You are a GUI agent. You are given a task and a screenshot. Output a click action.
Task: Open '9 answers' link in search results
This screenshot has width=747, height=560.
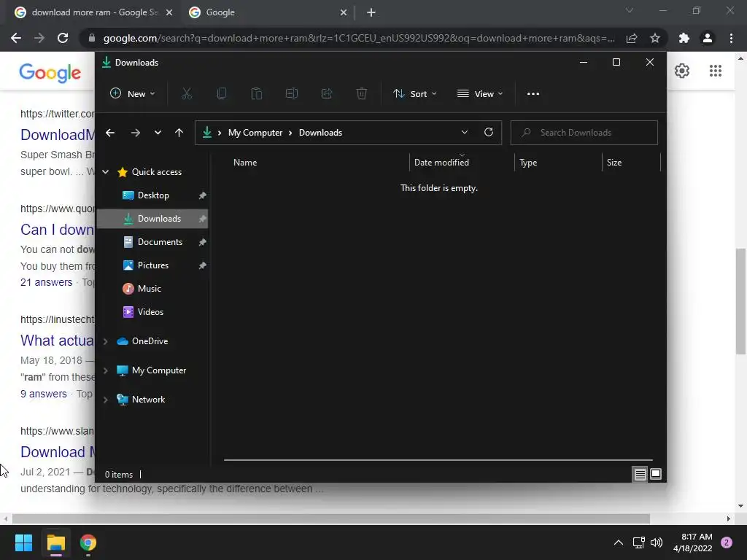click(x=43, y=394)
